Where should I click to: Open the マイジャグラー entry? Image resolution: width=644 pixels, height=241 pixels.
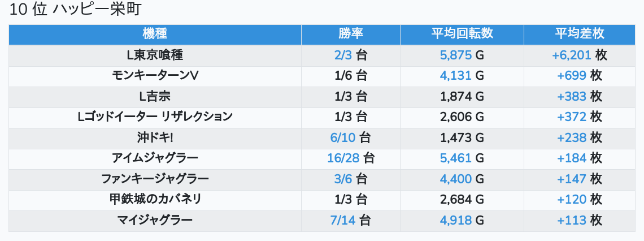point(155,221)
